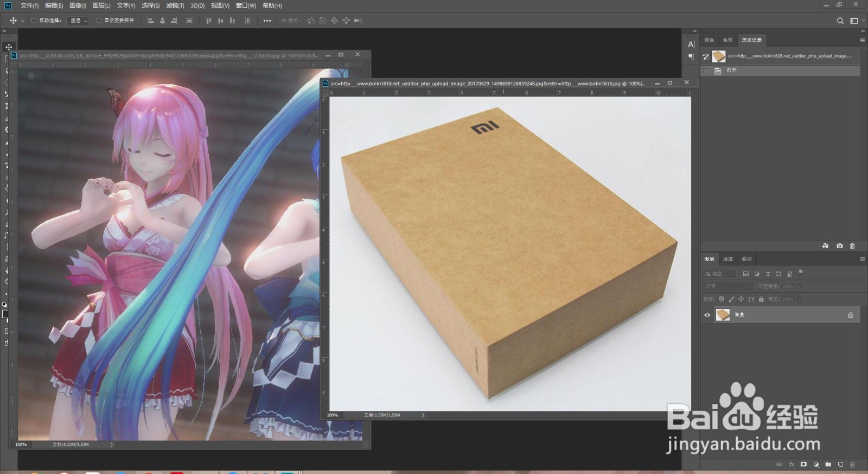Expand status info arrow in box image window
The height and width of the screenshot is (474, 868).
point(423,415)
